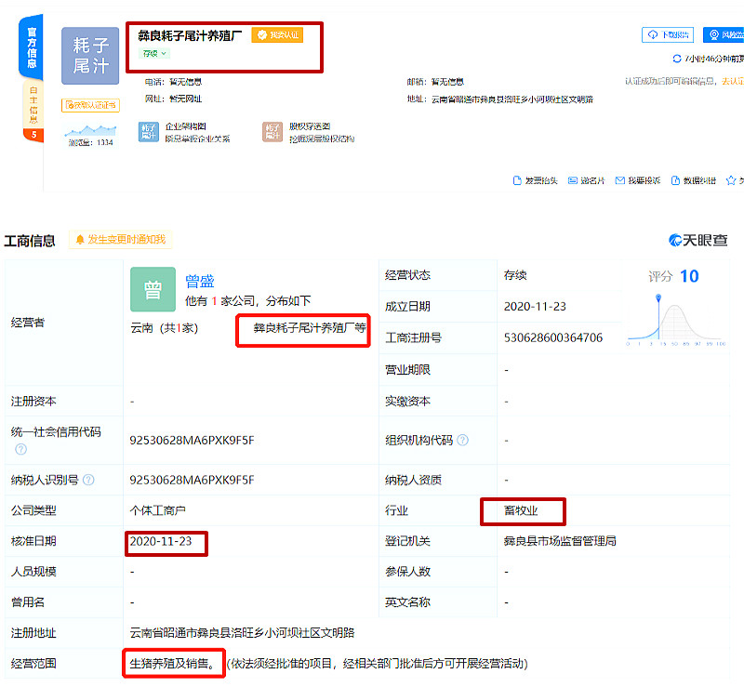
Task: Click the refresh icon beside update time
Action: pos(677,59)
